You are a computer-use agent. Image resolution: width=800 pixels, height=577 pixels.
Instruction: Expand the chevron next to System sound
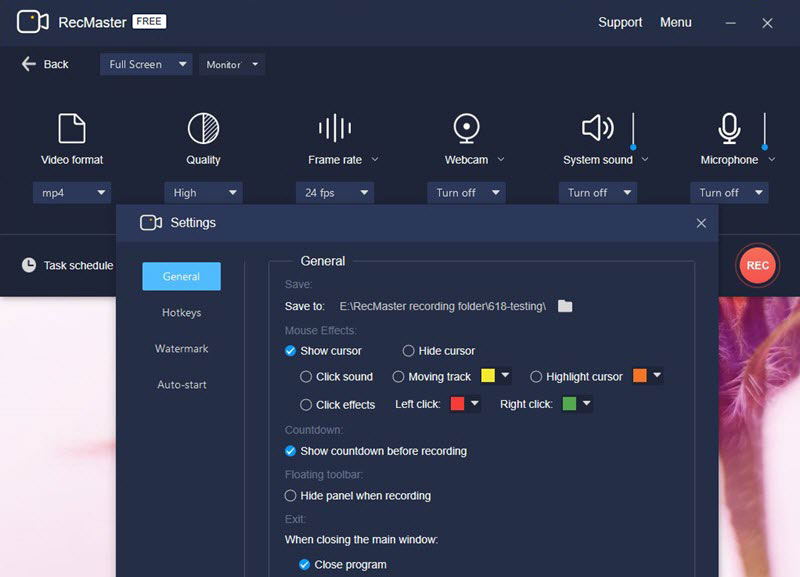coord(645,160)
